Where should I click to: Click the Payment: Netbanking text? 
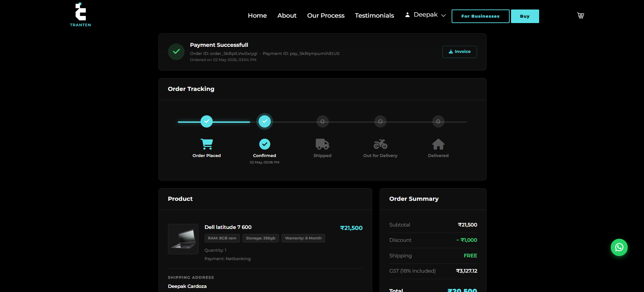point(228,259)
